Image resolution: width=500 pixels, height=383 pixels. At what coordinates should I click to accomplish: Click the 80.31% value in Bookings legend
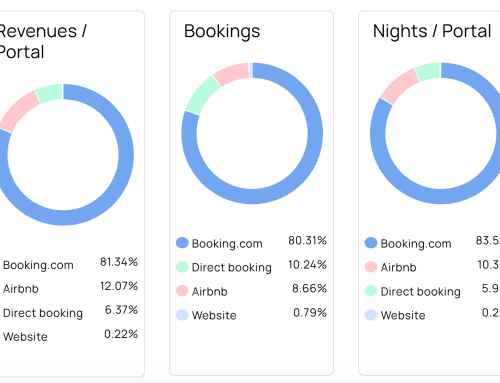(x=307, y=240)
